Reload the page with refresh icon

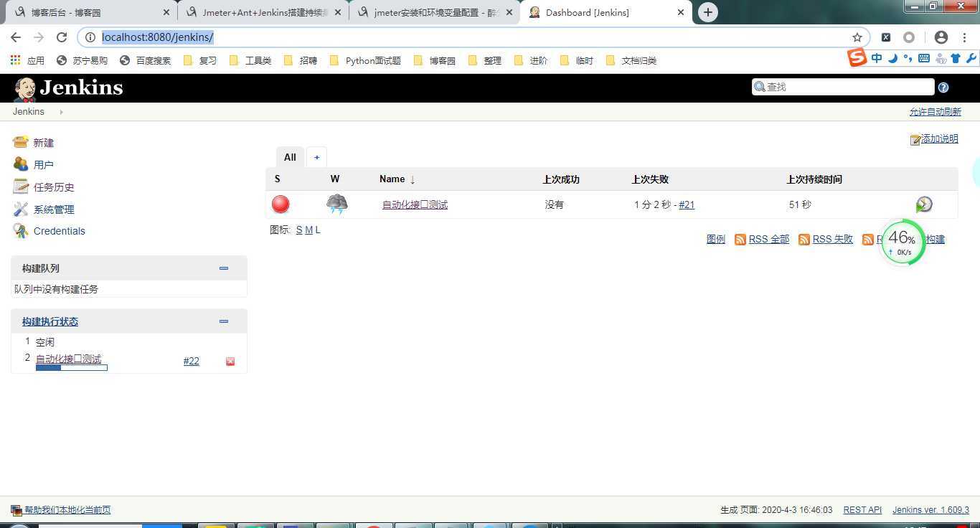pyautogui.click(x=62, y=37)
